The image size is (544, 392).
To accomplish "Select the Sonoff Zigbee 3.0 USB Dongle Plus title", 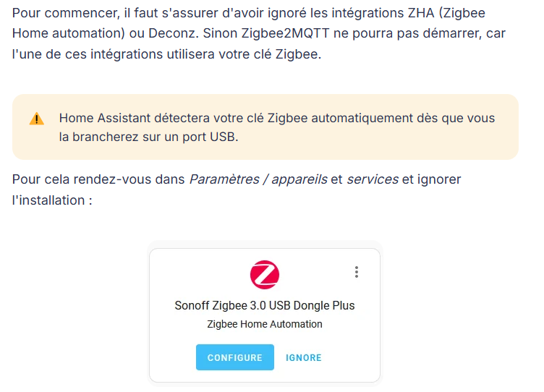I will tap(265, 305).
